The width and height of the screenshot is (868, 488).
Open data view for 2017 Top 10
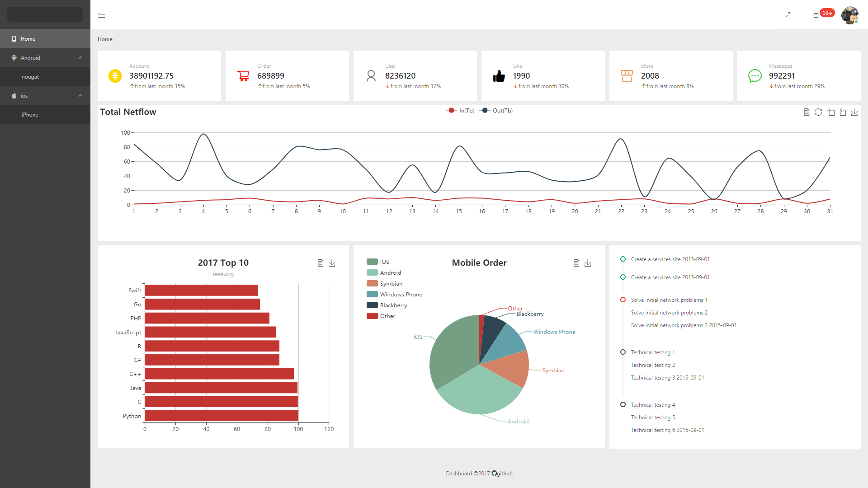coord(321,263)
